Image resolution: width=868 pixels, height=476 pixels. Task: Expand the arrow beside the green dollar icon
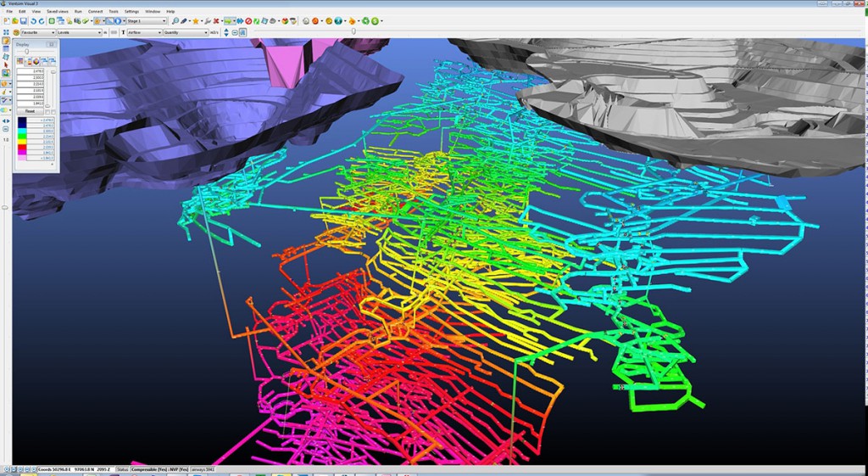coord(381,21)
